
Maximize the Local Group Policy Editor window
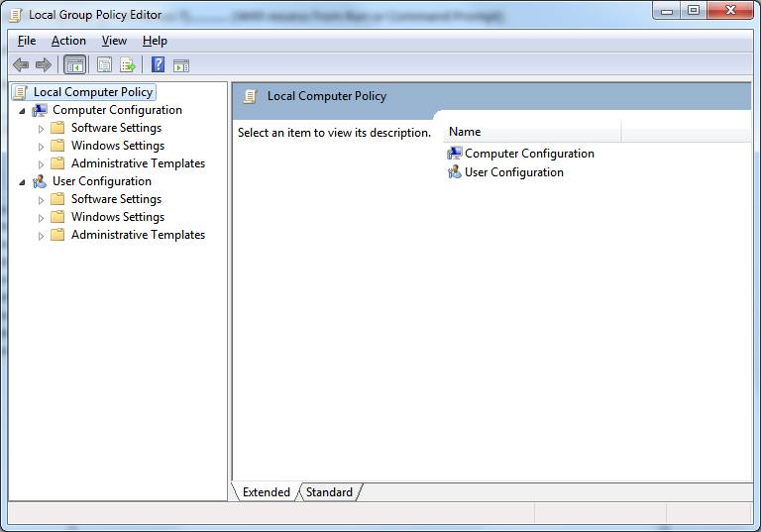point(694,11)
